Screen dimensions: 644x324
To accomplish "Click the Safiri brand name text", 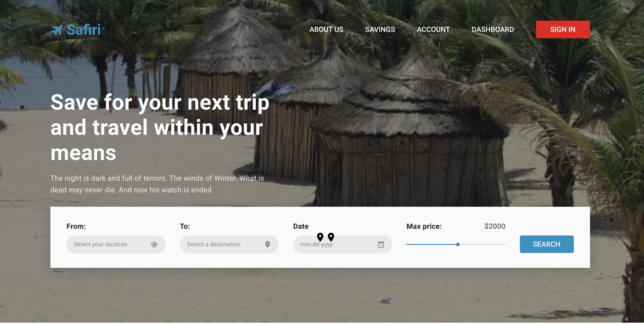I will click(x=83, y=30).
